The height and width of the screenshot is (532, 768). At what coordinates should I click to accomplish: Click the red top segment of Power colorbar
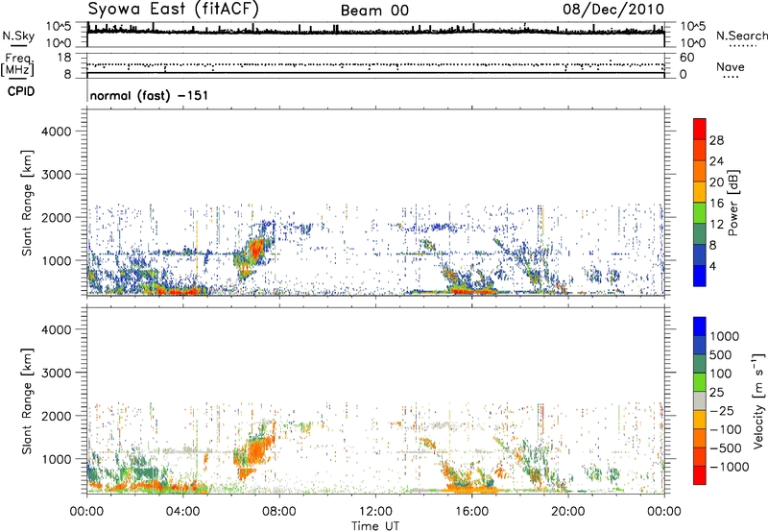point(700,129)
